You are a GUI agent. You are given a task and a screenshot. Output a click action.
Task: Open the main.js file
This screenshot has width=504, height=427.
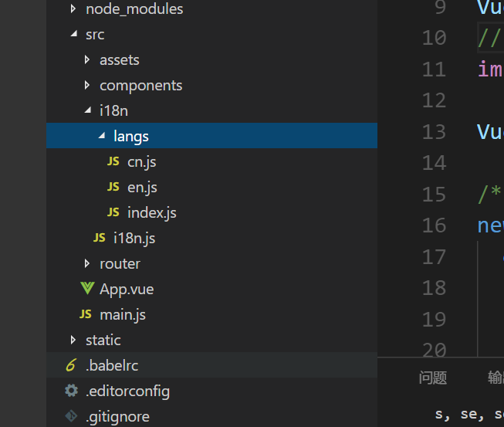click(123, 315)
